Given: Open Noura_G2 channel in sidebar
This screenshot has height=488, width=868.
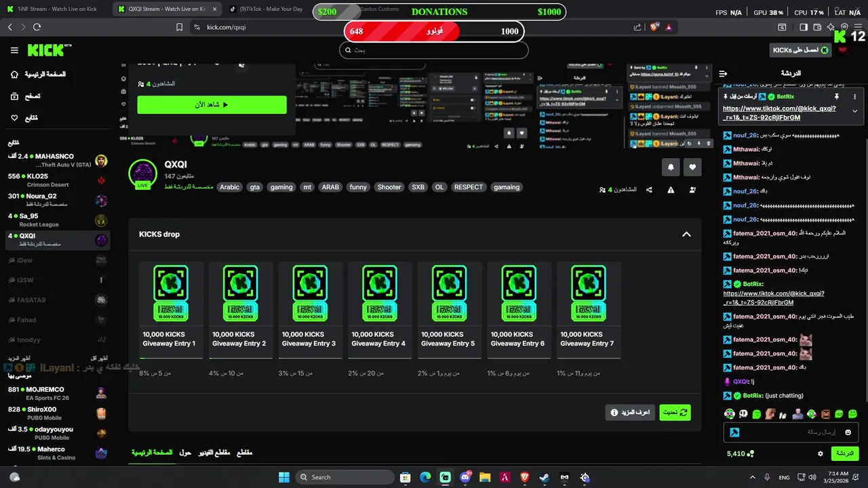Looking at the screenshot, I should [x=58, y=200].
